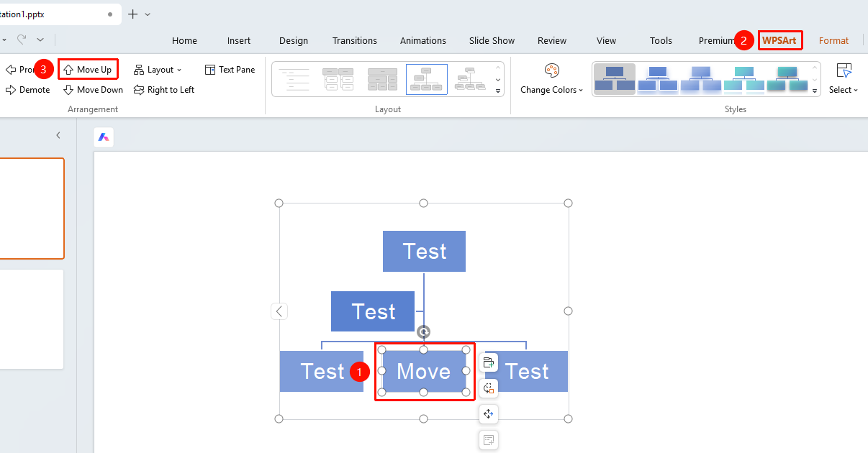Image resolution: width=868 pixels, height=453 pixels.
Task: Open the View tab
Action: pos(607,40)
